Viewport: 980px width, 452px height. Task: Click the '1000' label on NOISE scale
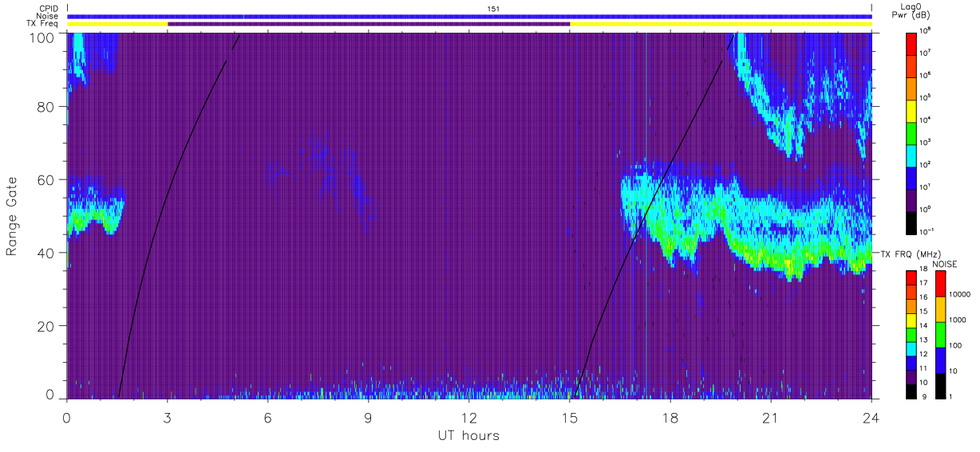(956, 320)
